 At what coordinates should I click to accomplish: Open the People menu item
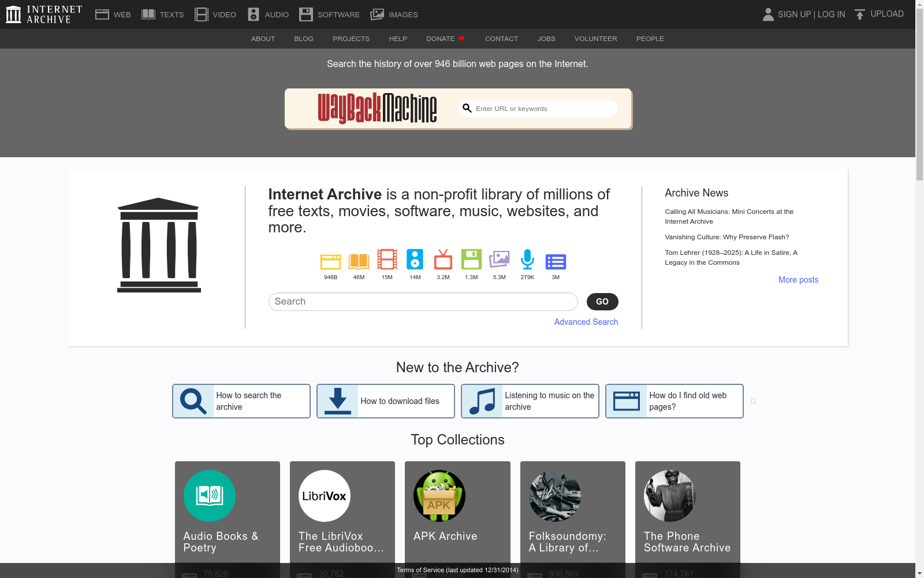coord(650,39)
